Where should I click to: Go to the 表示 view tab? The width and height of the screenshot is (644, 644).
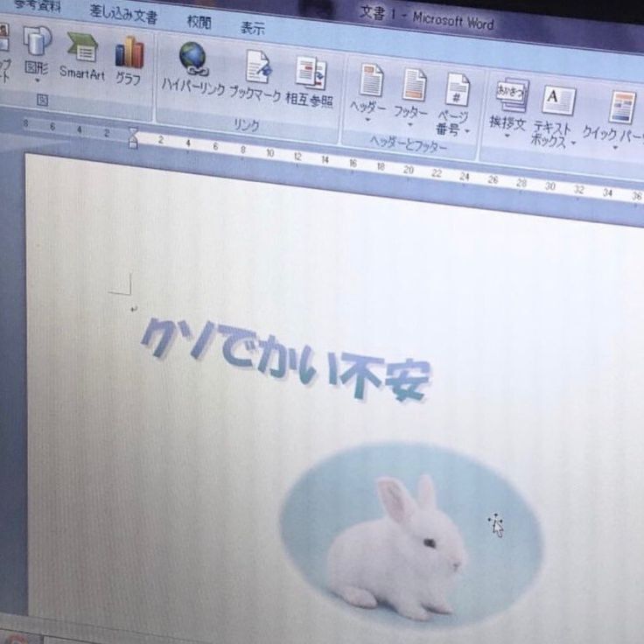pyautogui.click(x=252, y=27)
